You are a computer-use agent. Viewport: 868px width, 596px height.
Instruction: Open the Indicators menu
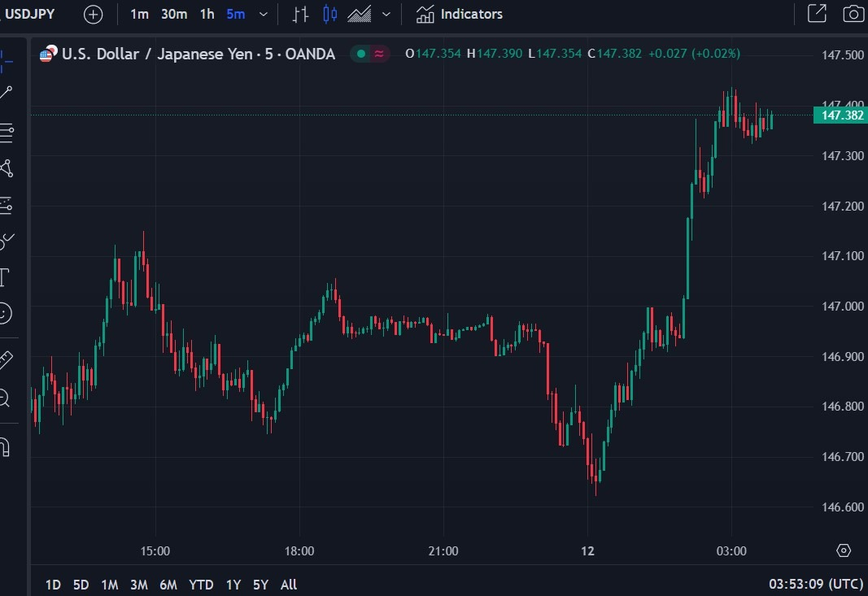point(460,15)
